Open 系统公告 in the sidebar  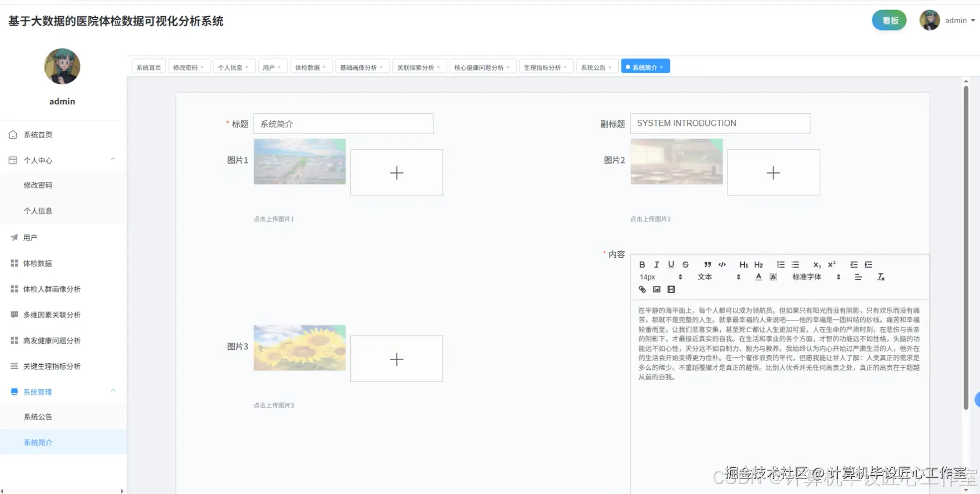click(x=63, y=417)
